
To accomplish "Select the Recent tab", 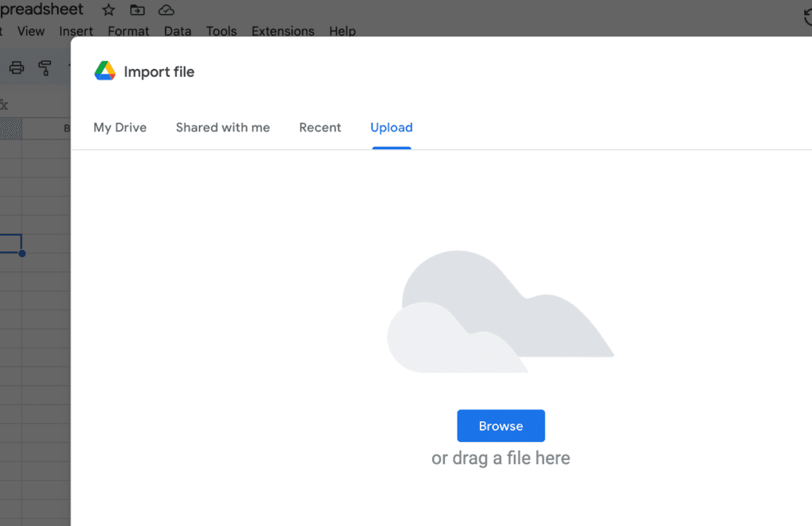I will click(x=320, y=127).
